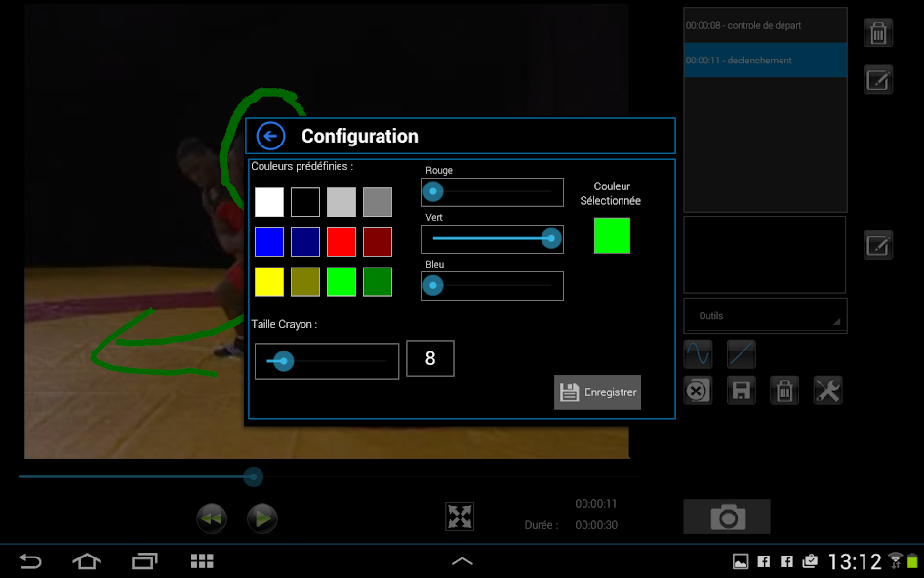Click the Vert green slider track
The image size is (924, 578).
tap(492, 238)
